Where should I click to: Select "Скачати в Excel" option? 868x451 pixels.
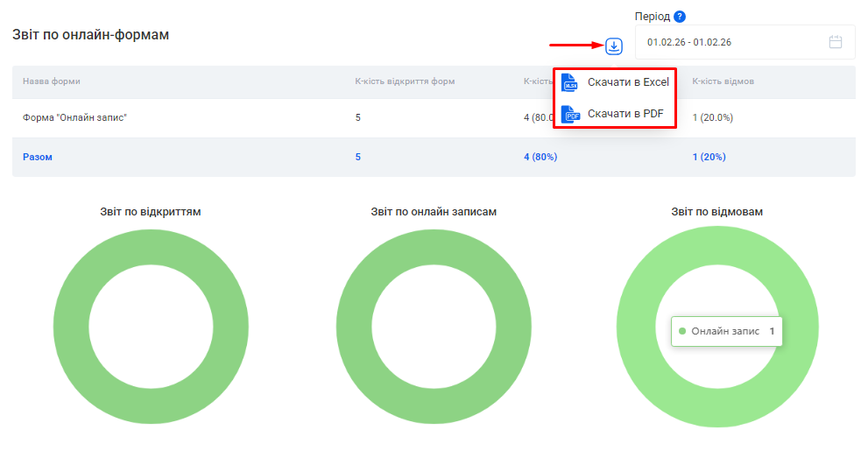627,82
